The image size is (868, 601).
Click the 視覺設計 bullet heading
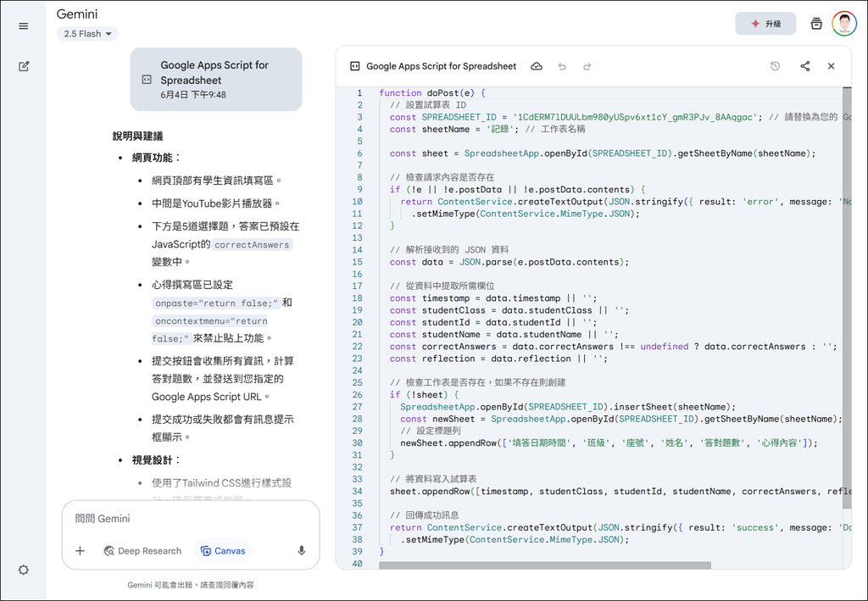pos(157,460)
